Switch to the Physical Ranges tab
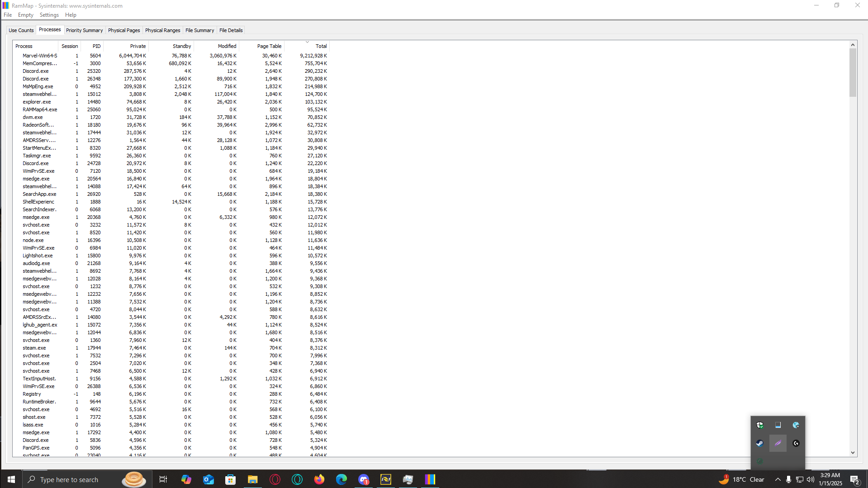This screenshot has width=868, height=488. point(162,30)
